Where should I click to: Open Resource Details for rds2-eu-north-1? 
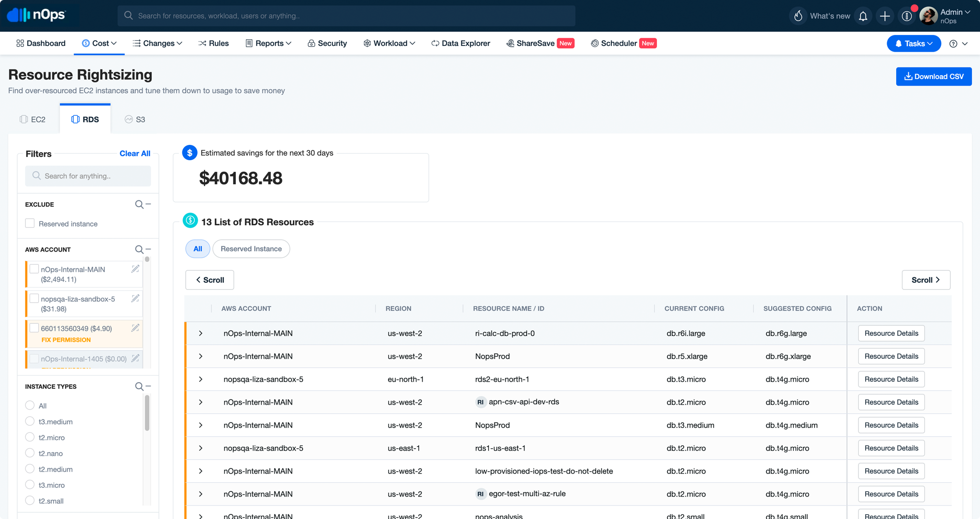[x=890, y=379]
